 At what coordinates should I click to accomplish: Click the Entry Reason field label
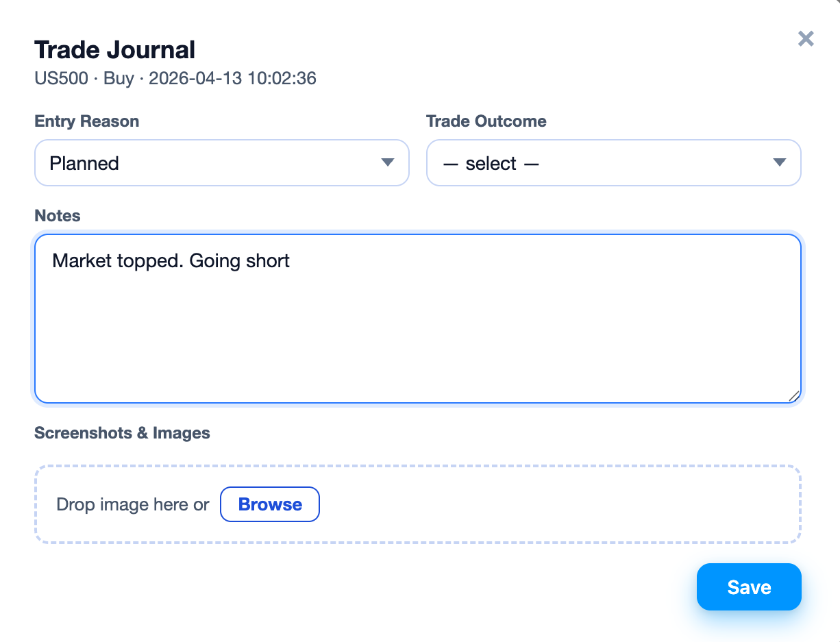point(86,121)
